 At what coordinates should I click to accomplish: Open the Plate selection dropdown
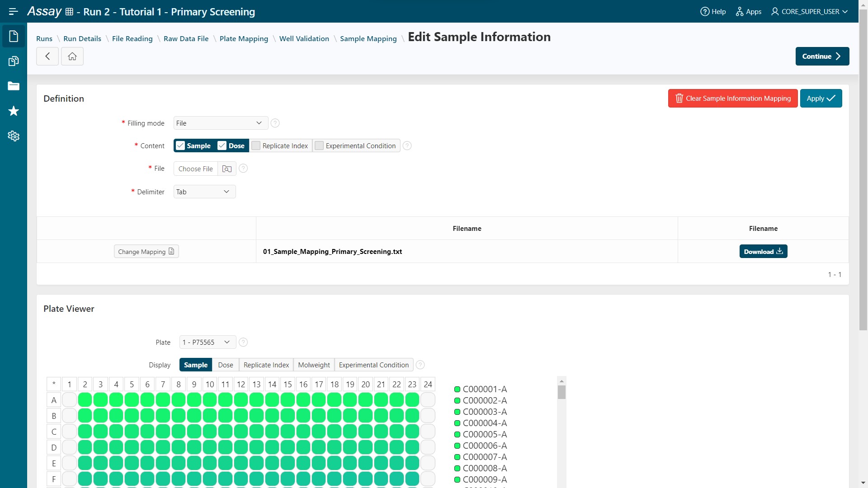(x=208, y=342)
